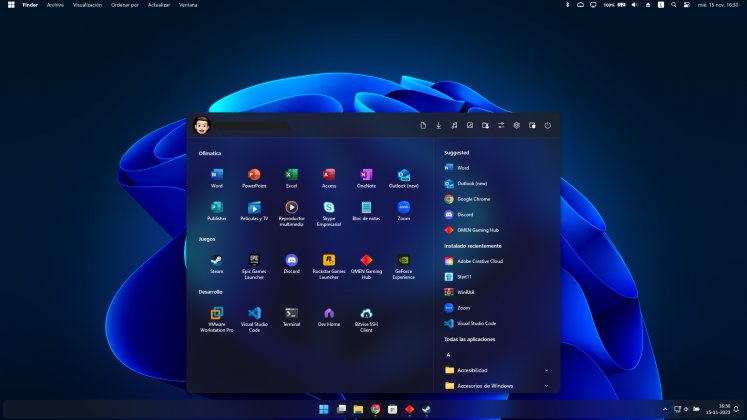
Task: Open control panel sliders icon in header
Action: (501, 125)
